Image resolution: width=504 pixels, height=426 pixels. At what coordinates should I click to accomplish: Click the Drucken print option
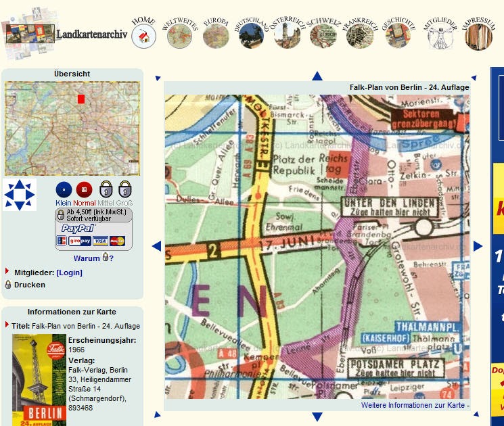point(30,285)
